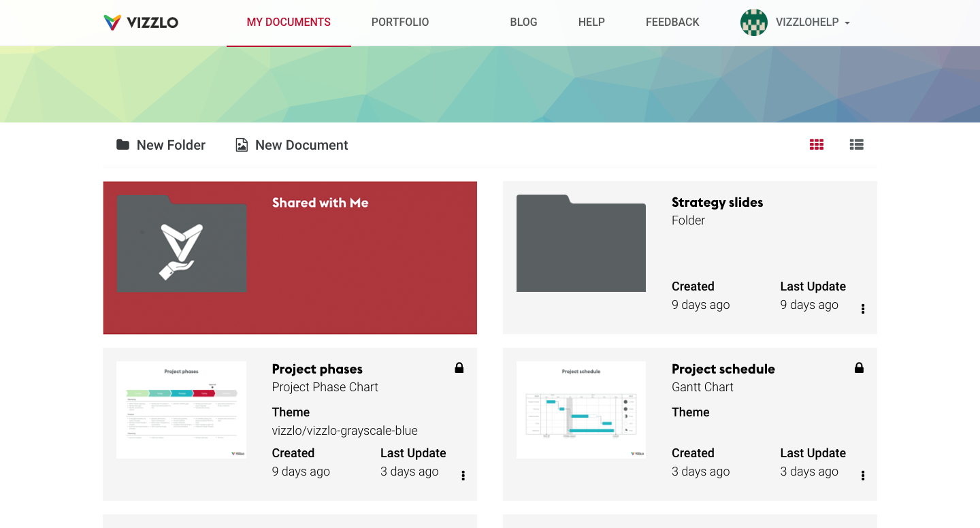Go to the Portfolio tab
The image size is (980, 528).
(x=400, y=22)
